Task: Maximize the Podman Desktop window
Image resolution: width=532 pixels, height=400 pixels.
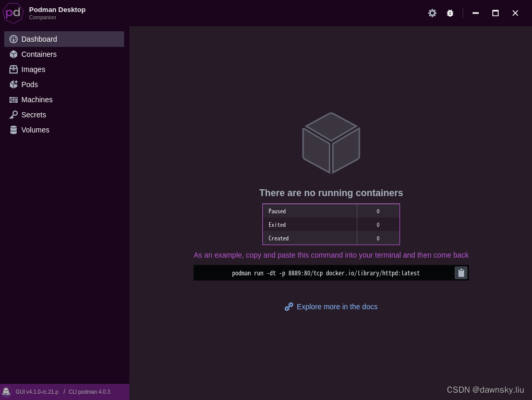Action: click(x=495, y=13)
